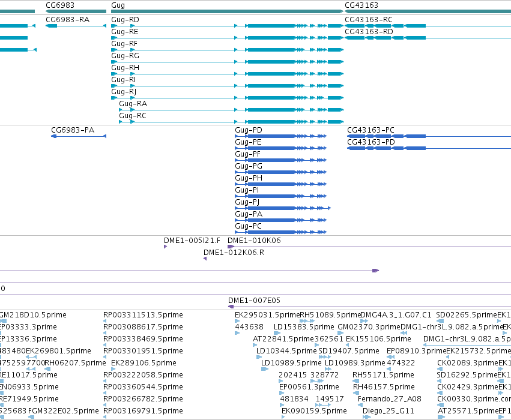511x420 pixels.
Task: Select the Gug-PI protein label
Action: [247, 190]
